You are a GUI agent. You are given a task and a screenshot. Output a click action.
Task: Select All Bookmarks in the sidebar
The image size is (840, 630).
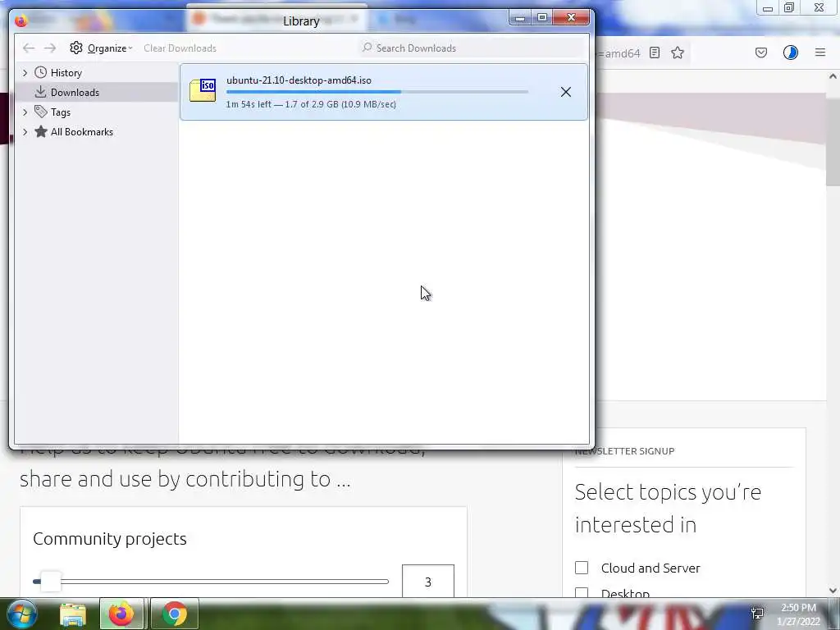(81, 132)
